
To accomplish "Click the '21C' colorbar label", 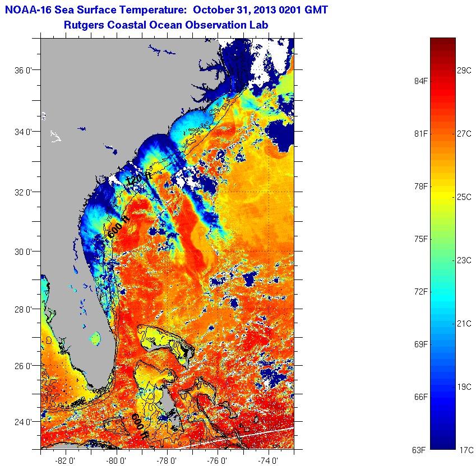I will (464, 324).
